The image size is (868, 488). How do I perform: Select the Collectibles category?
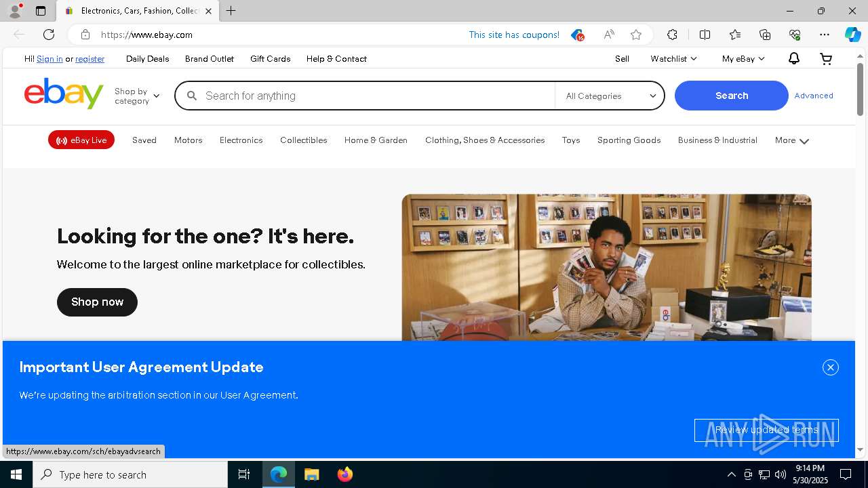pyautogui.click(x=303, y=140)
